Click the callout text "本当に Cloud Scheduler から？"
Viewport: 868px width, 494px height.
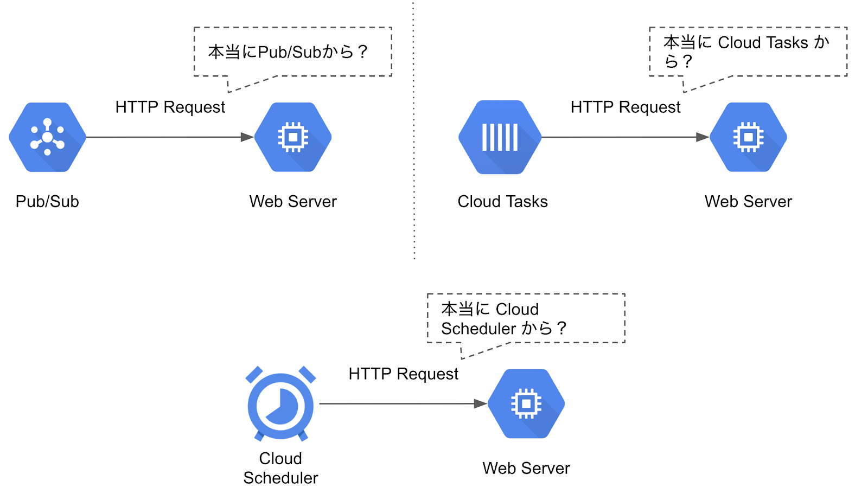click(x=504, y=318)
